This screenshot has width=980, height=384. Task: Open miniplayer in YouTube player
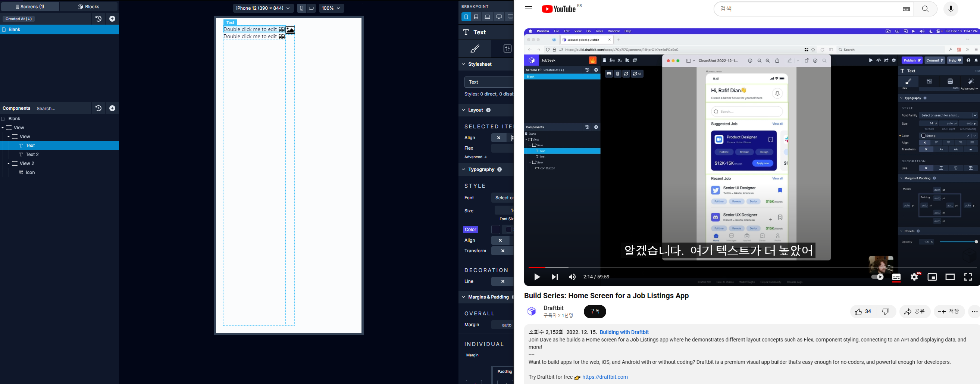pyautogui.click(x=932, y=277)
